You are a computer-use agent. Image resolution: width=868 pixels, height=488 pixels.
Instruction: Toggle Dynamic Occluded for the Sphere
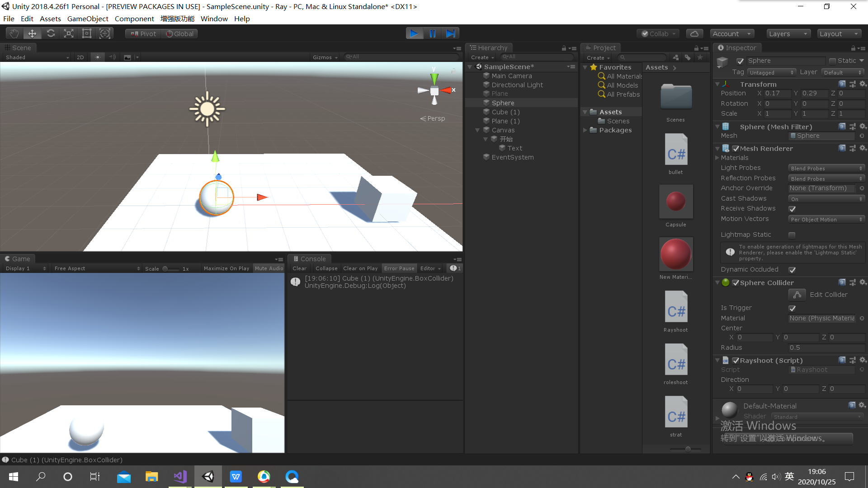pyautogui.click(x=792, y=270)
